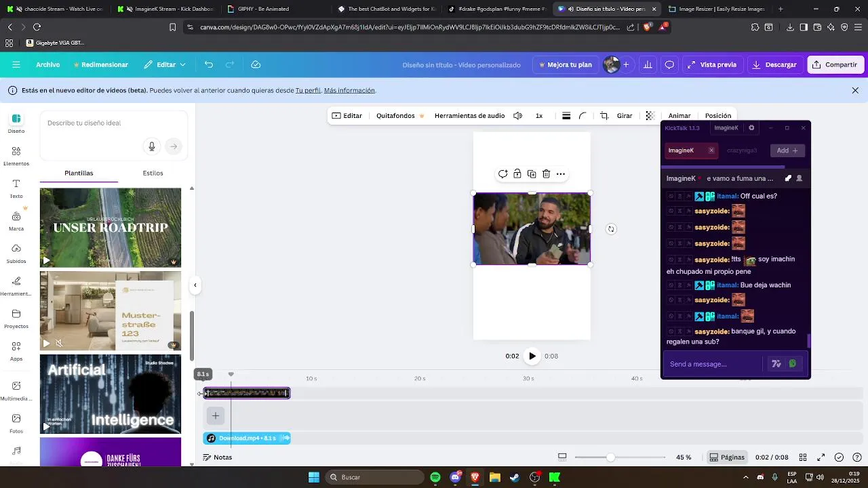Toggle the timeline thumbnail view icon
This screenshot has height=488, width=868.
pyautogui.click(x=562, y=457)
